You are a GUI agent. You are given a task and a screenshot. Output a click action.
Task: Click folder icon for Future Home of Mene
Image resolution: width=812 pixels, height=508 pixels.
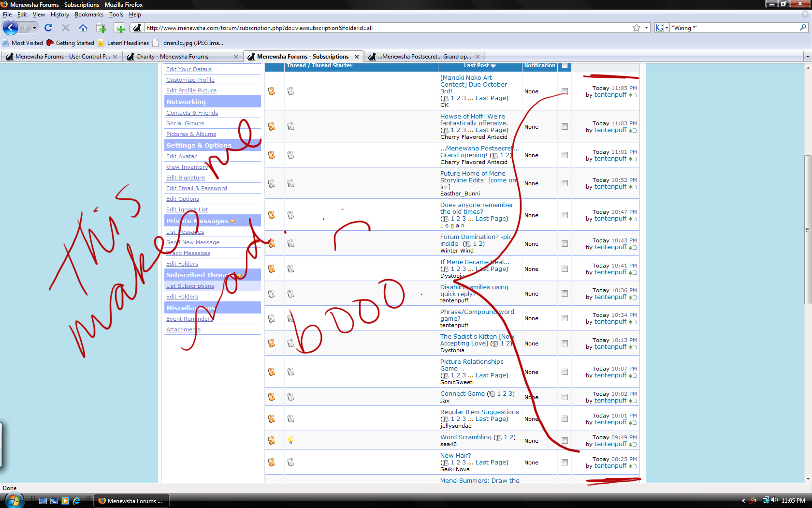[x=272, y=183]
